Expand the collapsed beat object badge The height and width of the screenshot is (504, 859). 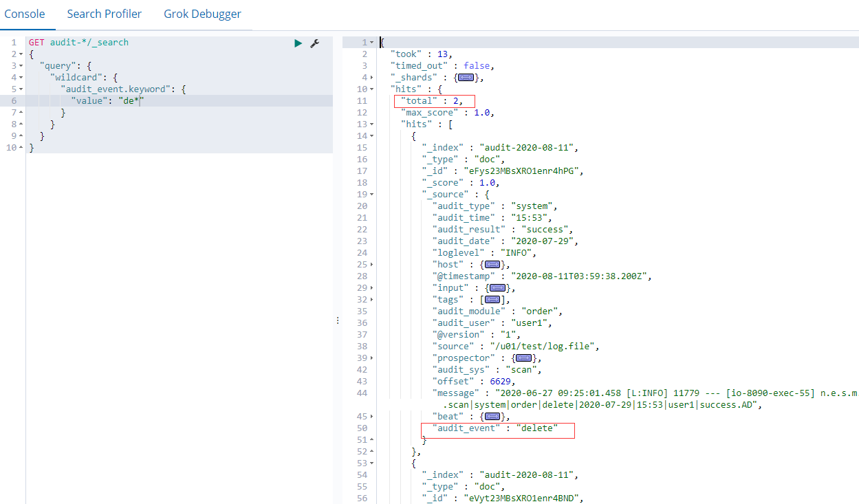[x=491, y=415]
